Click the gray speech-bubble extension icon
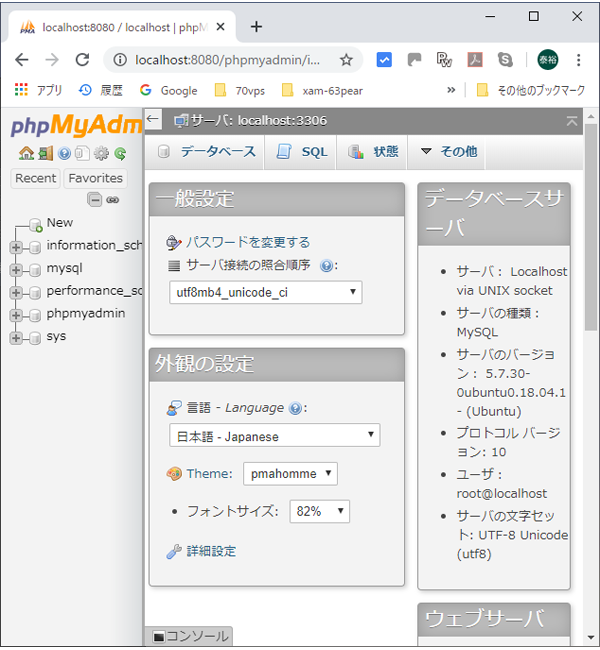The width and height of the screenshot is (600, 650). [x=414, y=60]
